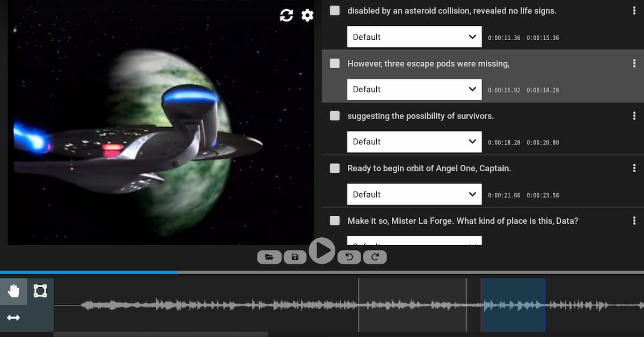The height and width of the screenshot is (337, 644).
Task: Select the region selection tool
Action: point(40,291)
